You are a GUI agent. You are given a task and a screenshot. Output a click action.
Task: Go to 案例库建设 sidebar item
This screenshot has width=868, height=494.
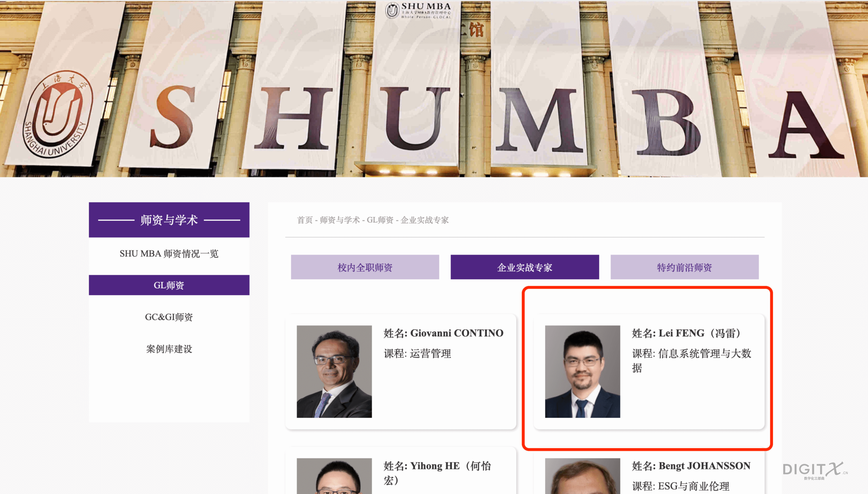169,349
